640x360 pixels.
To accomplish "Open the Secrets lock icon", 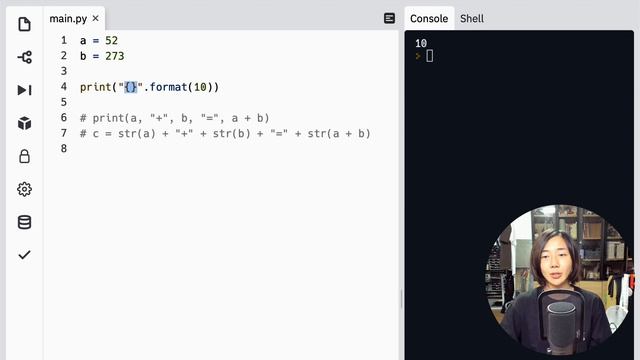I will coord(24,156).
